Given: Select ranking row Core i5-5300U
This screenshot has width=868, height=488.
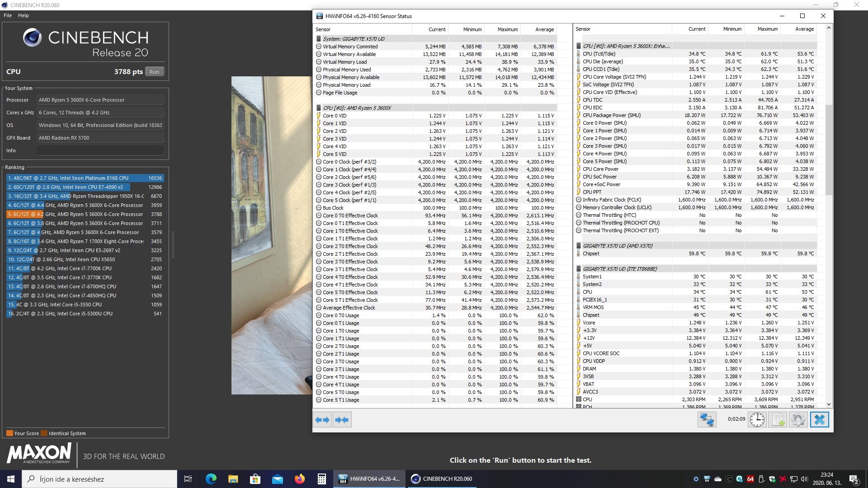Looking at the screenshot, I should pos(85,314).
